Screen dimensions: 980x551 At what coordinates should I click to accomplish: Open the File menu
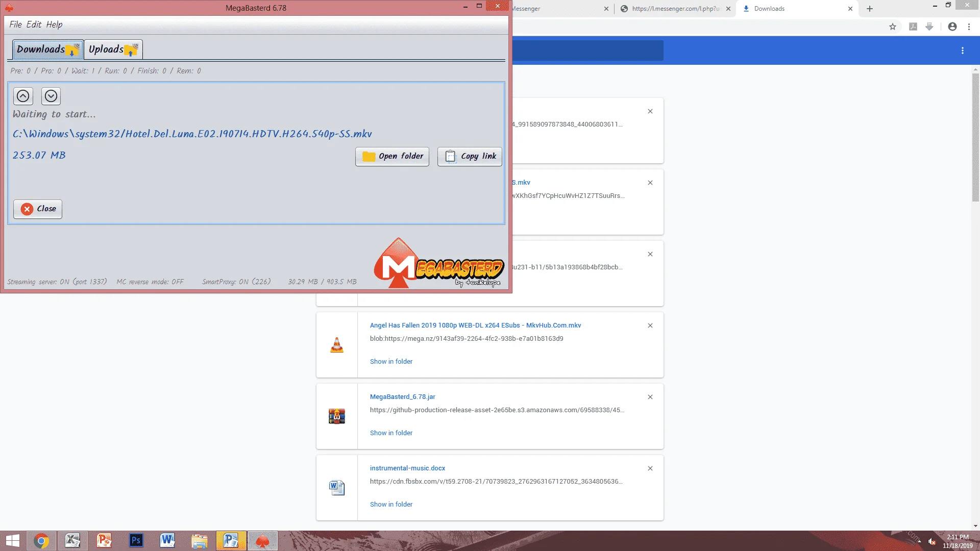(15, 24)
